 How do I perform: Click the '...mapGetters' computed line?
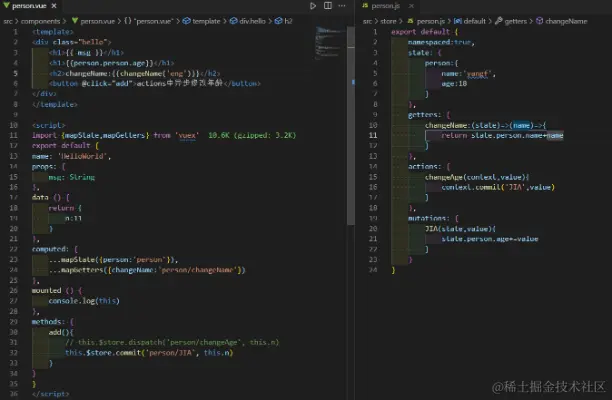[147, 270]
